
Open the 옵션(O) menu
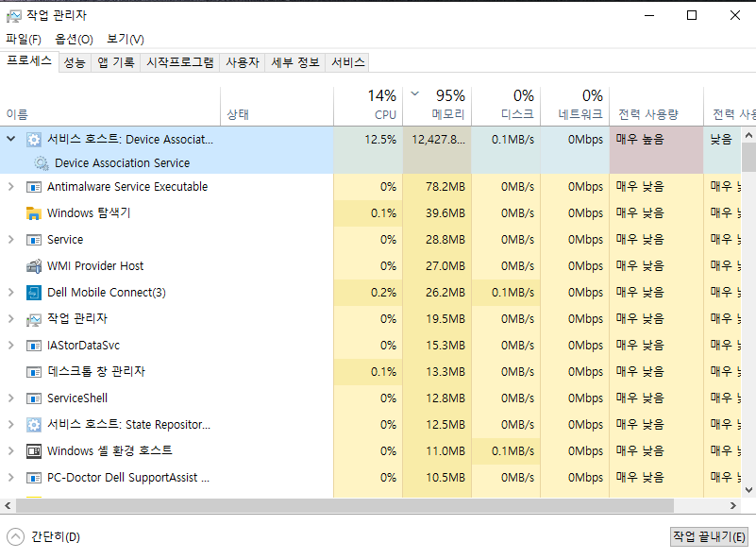(74, 39)
